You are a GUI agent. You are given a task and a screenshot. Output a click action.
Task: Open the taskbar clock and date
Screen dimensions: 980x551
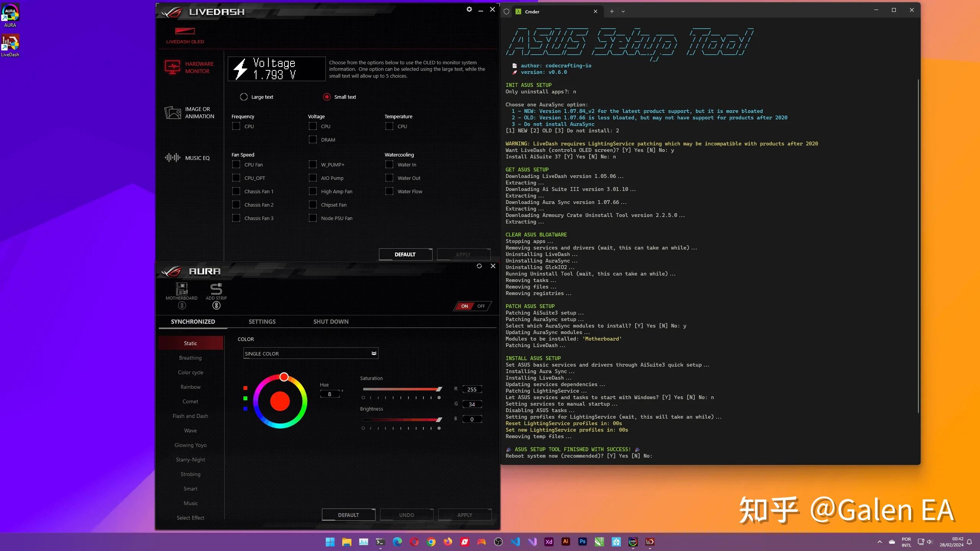click(951, 542)
